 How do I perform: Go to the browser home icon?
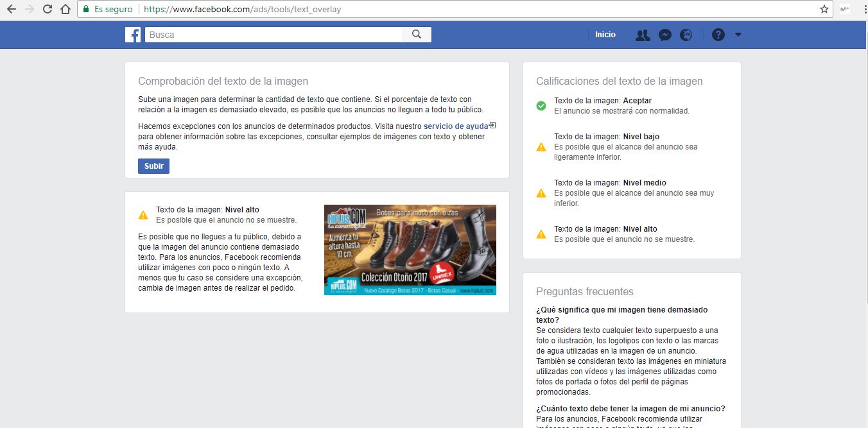coord(65,9)
